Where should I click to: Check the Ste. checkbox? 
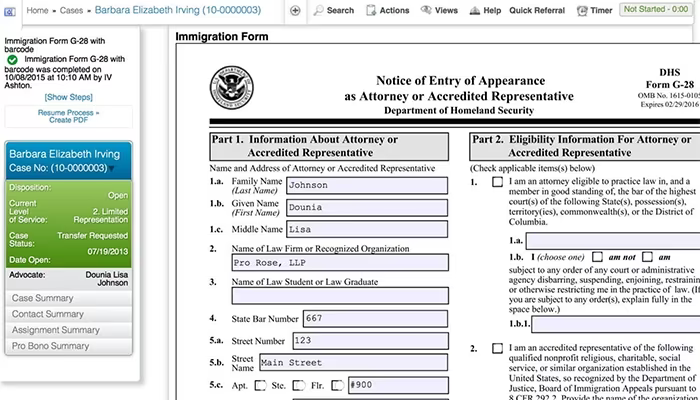click(x=300, y=385)
